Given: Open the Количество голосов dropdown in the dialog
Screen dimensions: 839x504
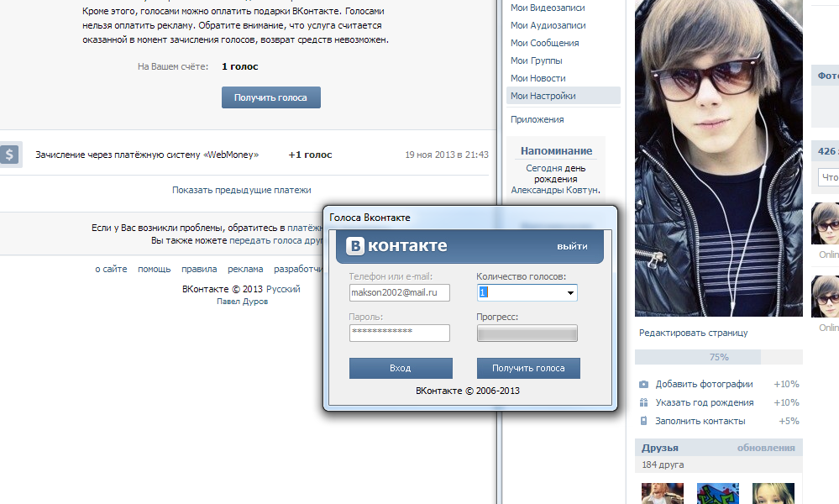Looking at the screenshot, I should pyautogui.click(x=570, y=292).
